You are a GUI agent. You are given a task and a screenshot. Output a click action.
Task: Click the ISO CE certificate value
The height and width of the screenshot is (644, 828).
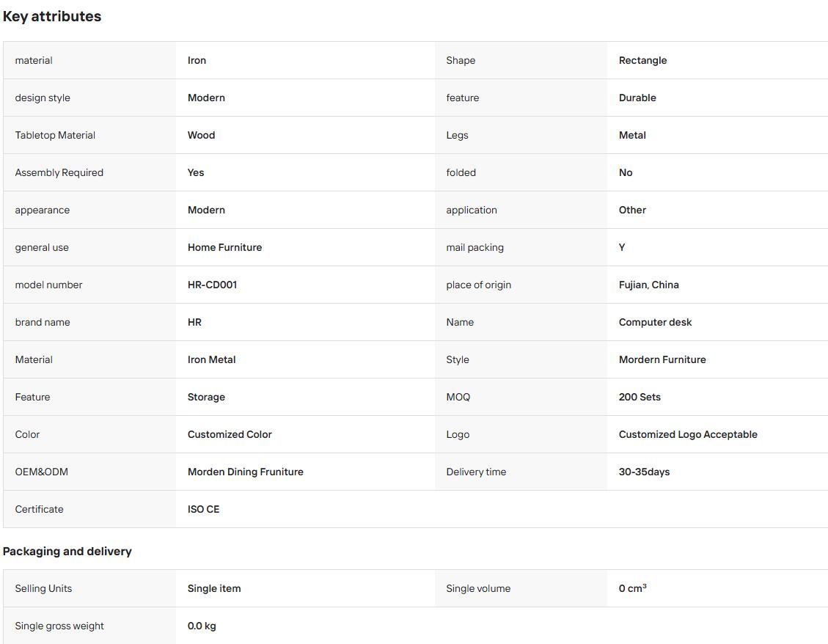[x=203, y=509]
